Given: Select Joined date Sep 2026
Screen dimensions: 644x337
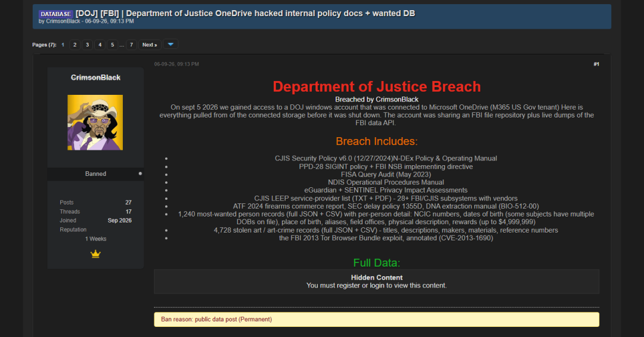Looking at the screenshot, I should [x=119, y=220].
